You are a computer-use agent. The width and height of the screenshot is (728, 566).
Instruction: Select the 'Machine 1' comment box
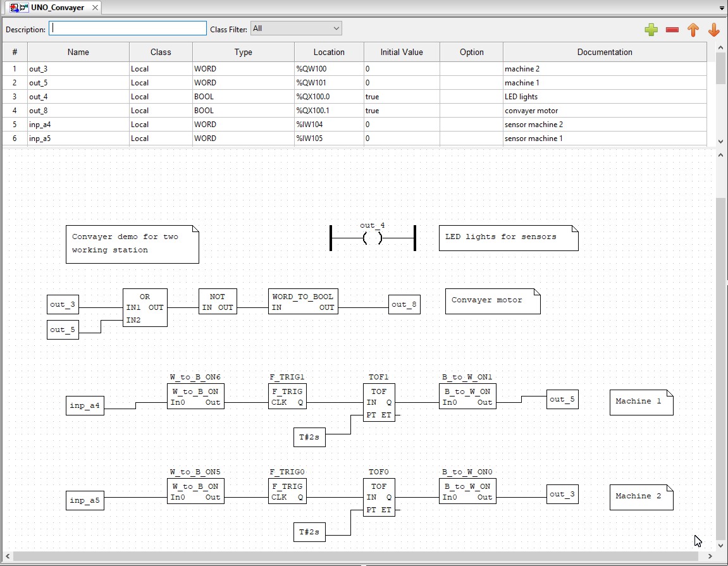[641, 403]
